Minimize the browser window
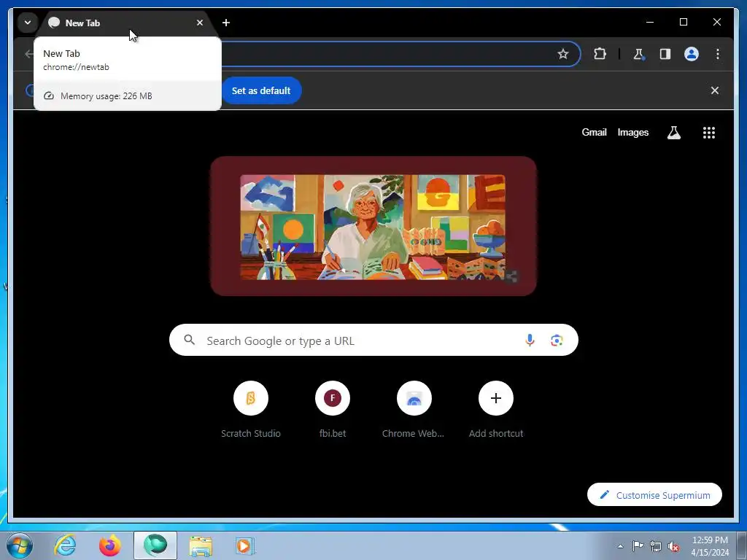The height and width of the screenshot is (560, 747). 650,22
